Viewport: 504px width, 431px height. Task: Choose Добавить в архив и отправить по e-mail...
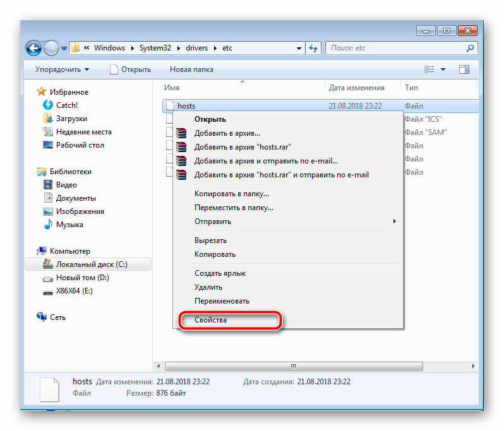287,161
